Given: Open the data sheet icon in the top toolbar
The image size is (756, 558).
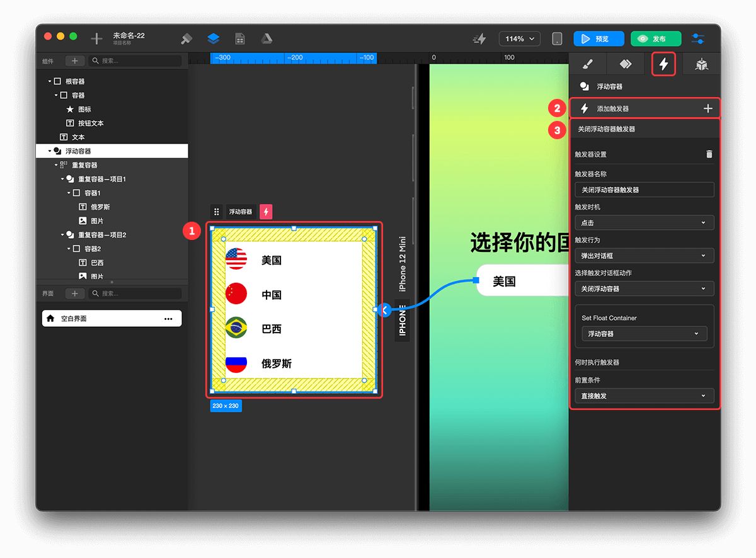Looking at the screenshot, I should click(240, 39).
